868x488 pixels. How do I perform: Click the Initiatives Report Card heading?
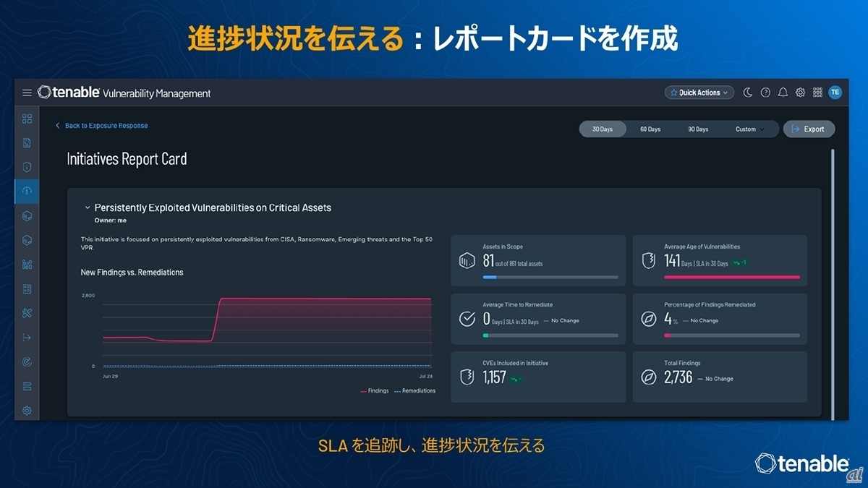pyautogui.click(x=127, y=159)
